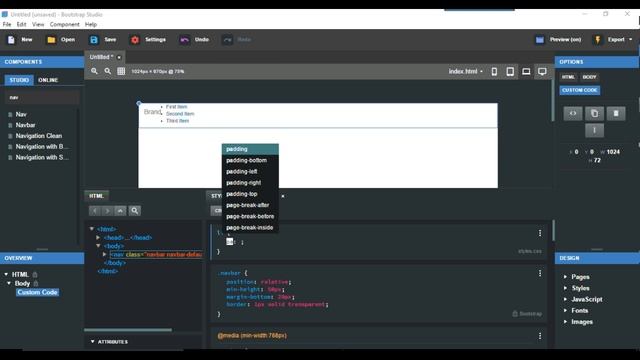Duplicate the selected component

point(594,113)
